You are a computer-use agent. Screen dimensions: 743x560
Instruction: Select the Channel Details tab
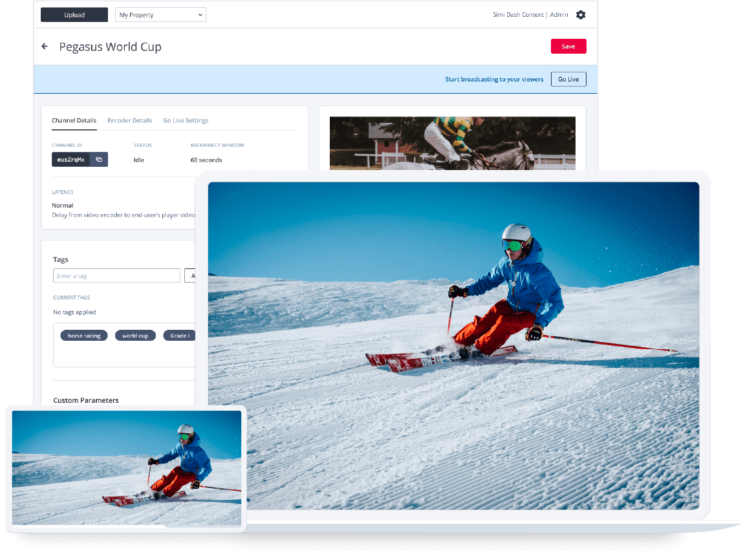(74, 120)
